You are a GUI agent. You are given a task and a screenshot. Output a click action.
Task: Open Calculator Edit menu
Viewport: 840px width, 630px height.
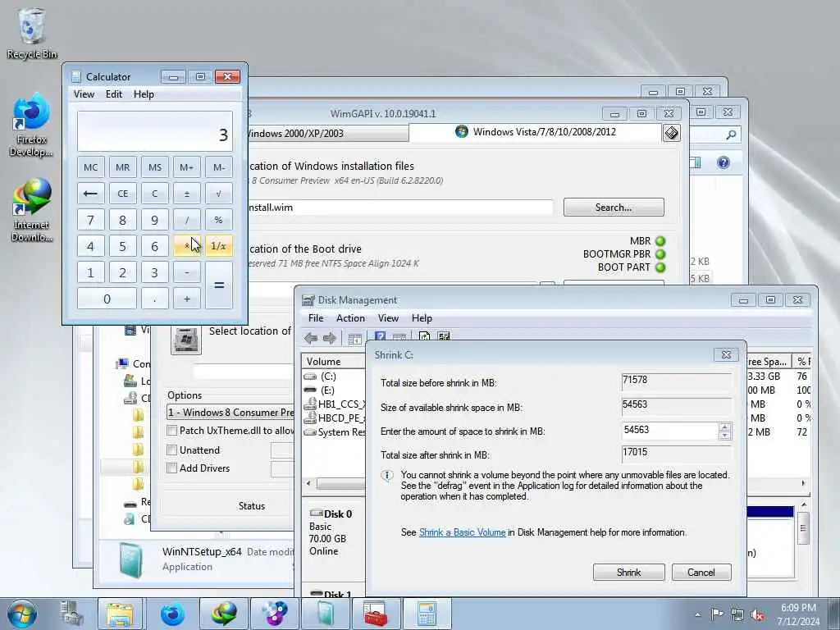click(113, 94)
